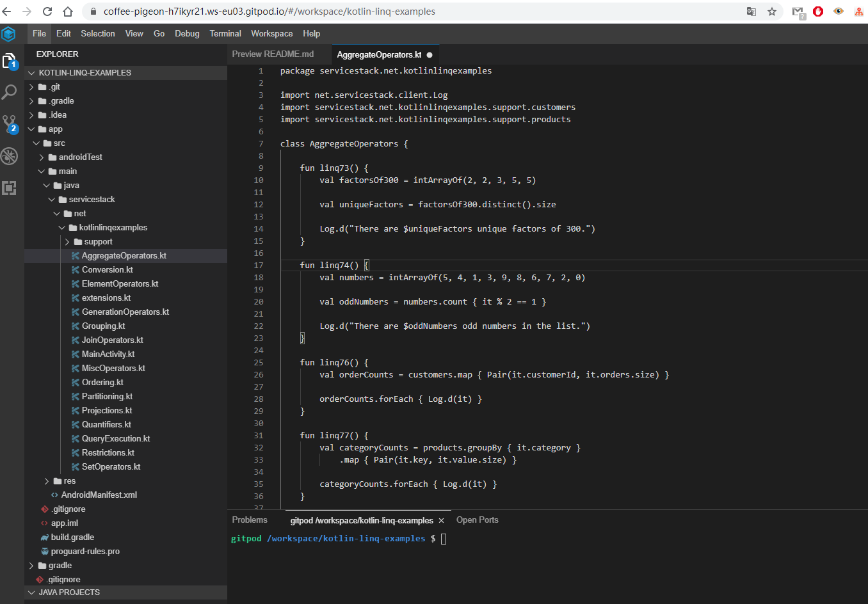Click the eye extension icon in browser toolbar
868x604 pixels.
pyautogui.click(x=839, y=12)
